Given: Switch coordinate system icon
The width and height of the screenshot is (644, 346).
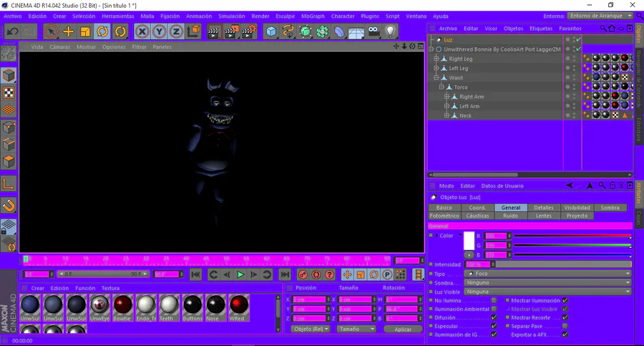Looking at the screenshot, I should tap(193, 32).
